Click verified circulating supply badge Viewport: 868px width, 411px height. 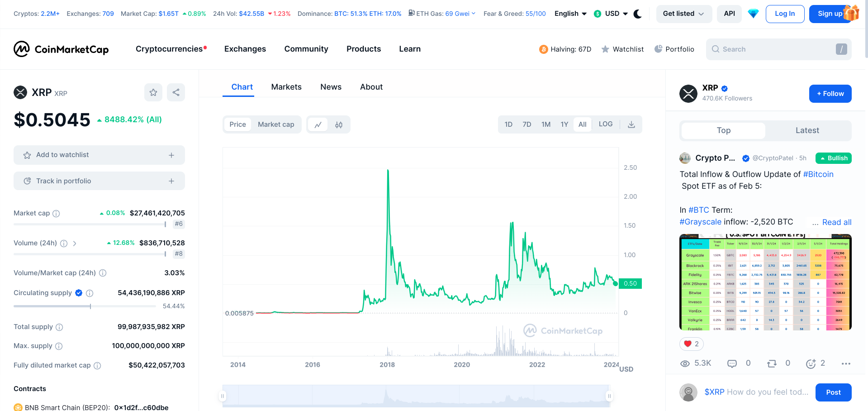pyautogui.click(x=79, y=293)
